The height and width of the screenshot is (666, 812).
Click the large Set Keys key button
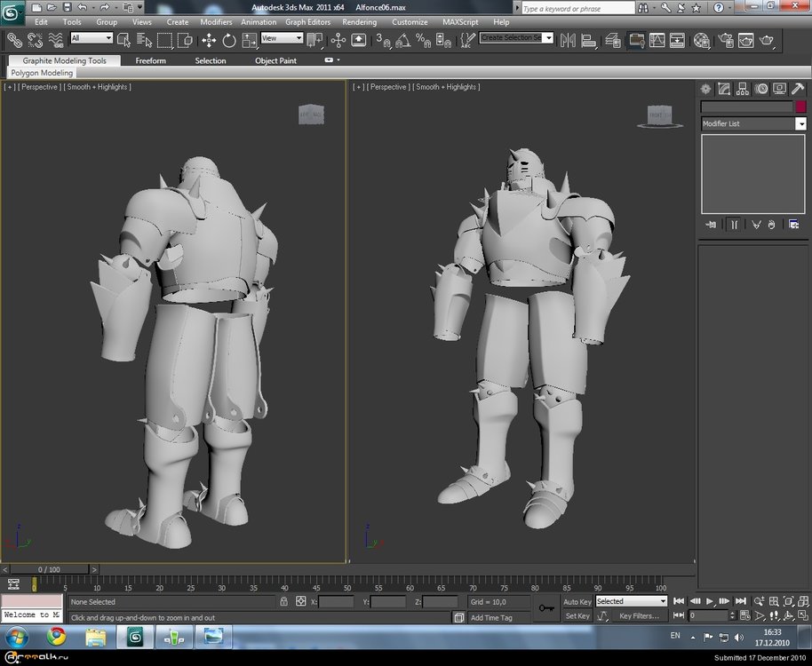pos(546,608)
